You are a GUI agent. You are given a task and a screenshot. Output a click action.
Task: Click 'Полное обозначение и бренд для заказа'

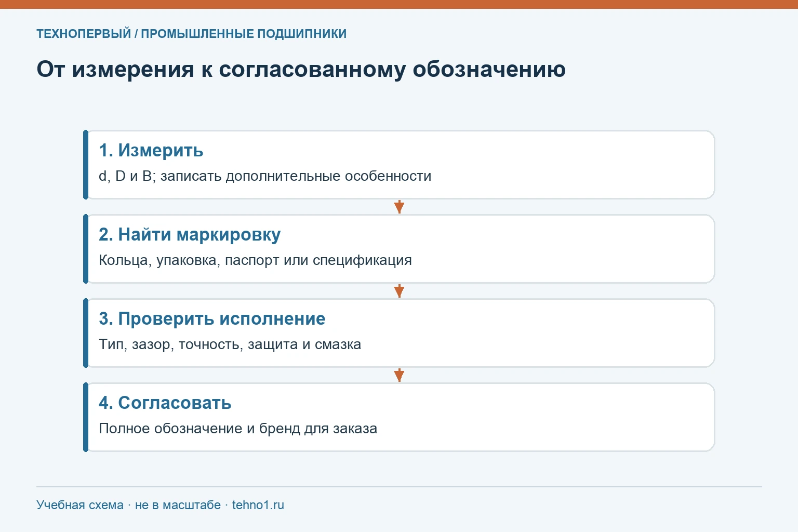(x=238, y=429)
